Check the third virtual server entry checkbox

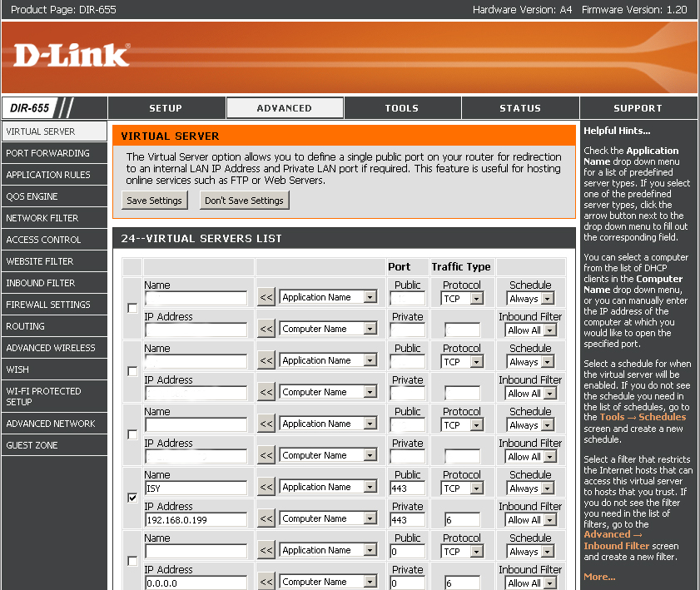[x=132, y=434]
